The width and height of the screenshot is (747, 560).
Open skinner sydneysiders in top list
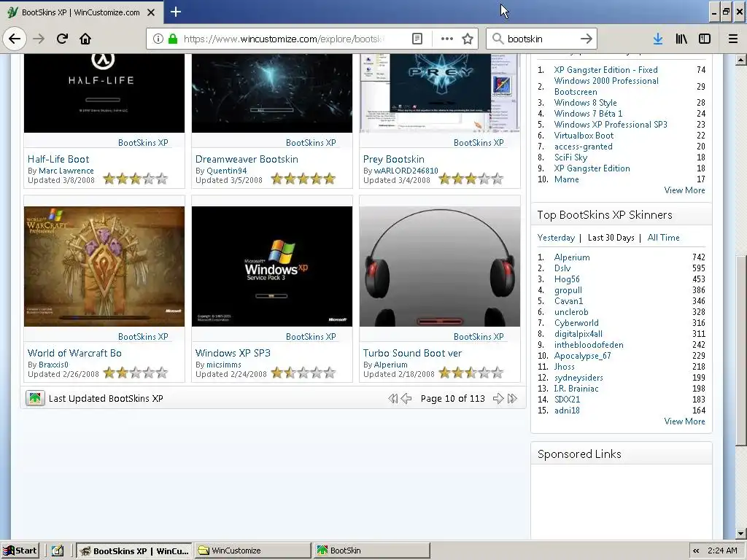[578, 378]
